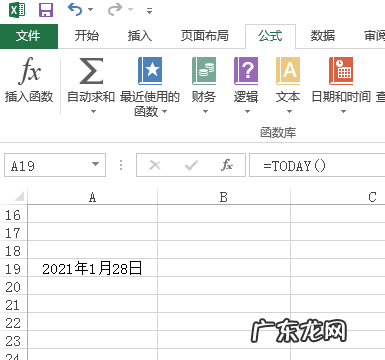Viewport: 385px width, 360px height.
Task: Select row 20 header
Action: click(13, 287)
